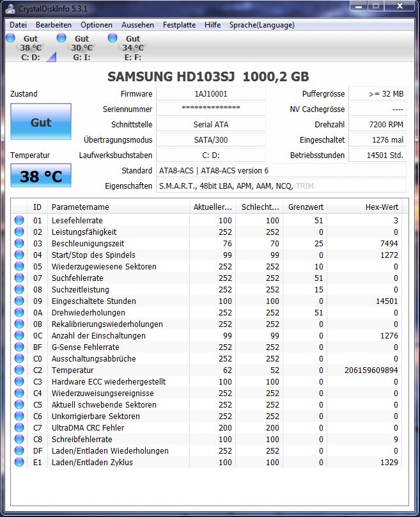The height and width of the screenshot is (517, 420).
Task: Click the blue Gut health status button
Action: point(41,122)
